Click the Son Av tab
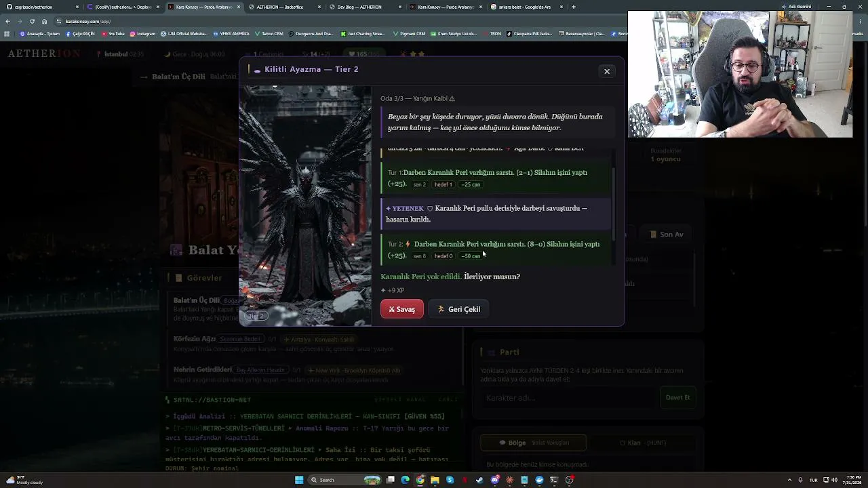This screenshot has height=488, width=868. tap(667, 235)
